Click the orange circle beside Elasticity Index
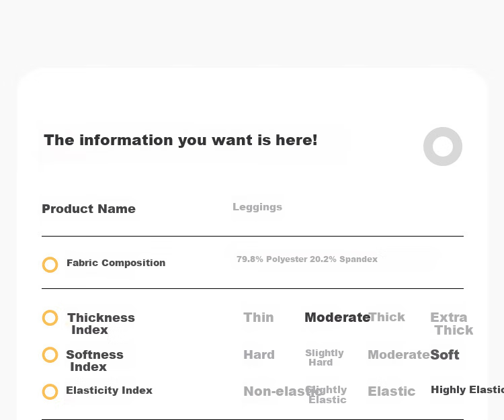This screenshot has height=420, width=504. [50, 392]
